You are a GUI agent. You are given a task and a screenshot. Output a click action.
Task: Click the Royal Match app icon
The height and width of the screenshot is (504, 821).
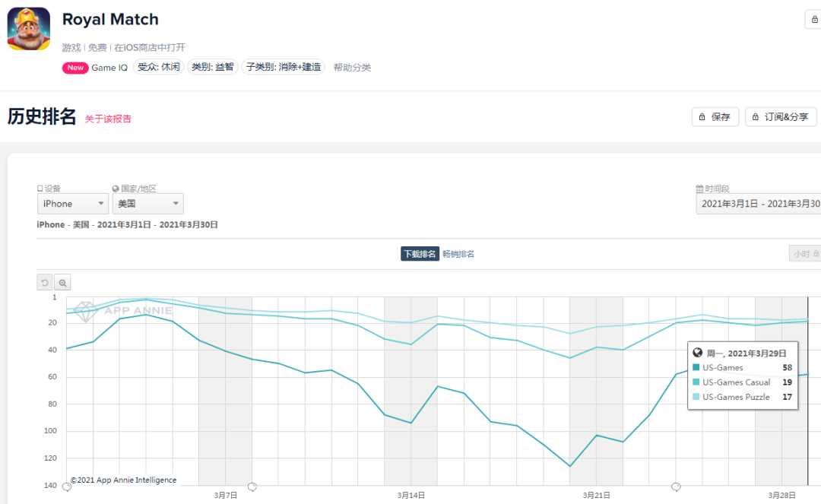click(x=29, y=29)
